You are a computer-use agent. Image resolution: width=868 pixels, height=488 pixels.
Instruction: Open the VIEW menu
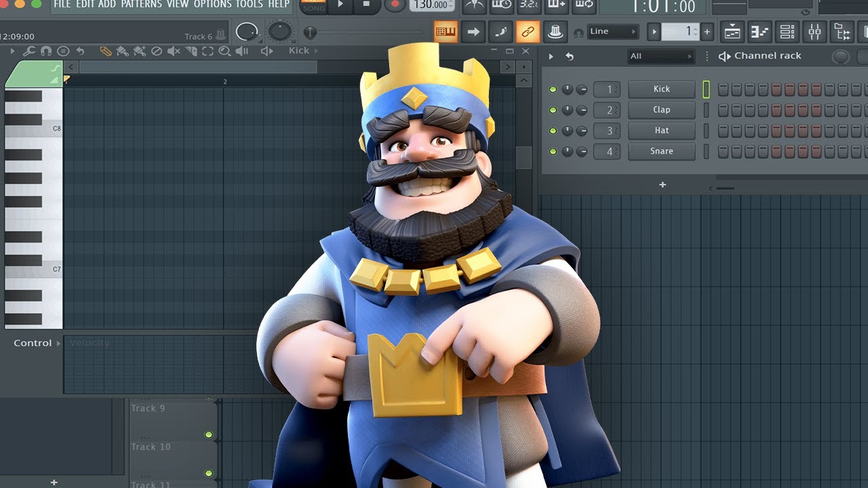coord(178,4)
